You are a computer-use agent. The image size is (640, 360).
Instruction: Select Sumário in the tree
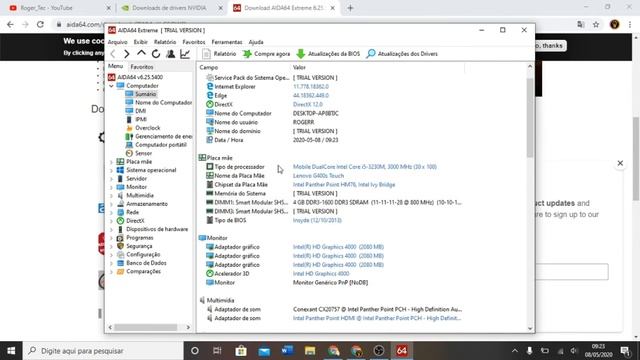click(x=146, y=94)
